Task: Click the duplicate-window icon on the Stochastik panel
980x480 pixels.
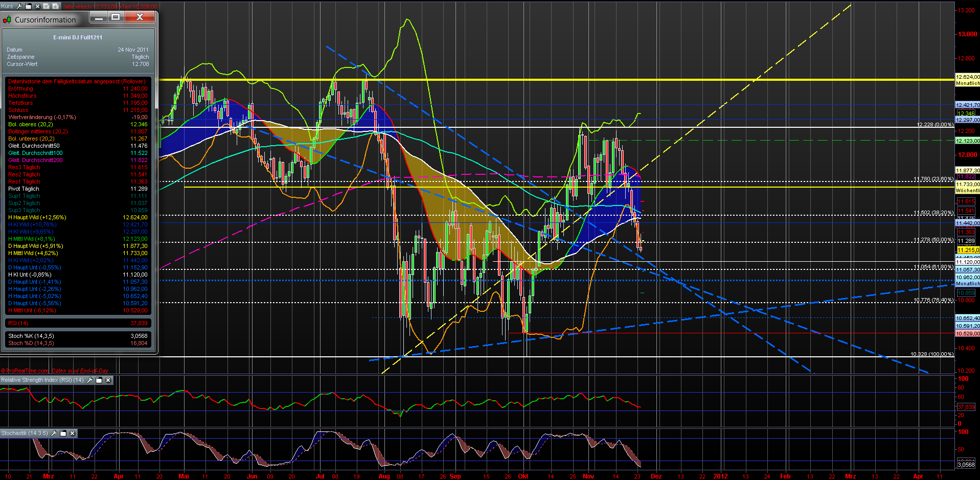Action: click(x=63, y=433)
